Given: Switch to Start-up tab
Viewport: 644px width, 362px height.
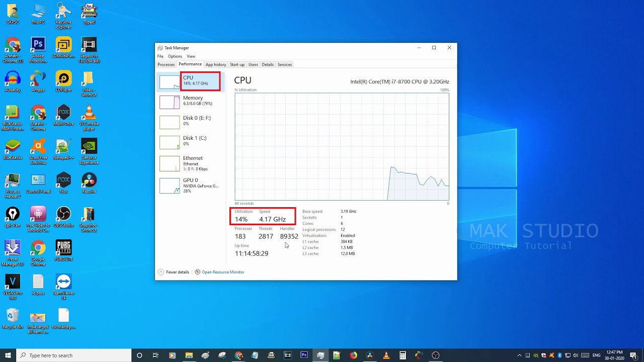Looking at the screenshot, I should [237, 64].
